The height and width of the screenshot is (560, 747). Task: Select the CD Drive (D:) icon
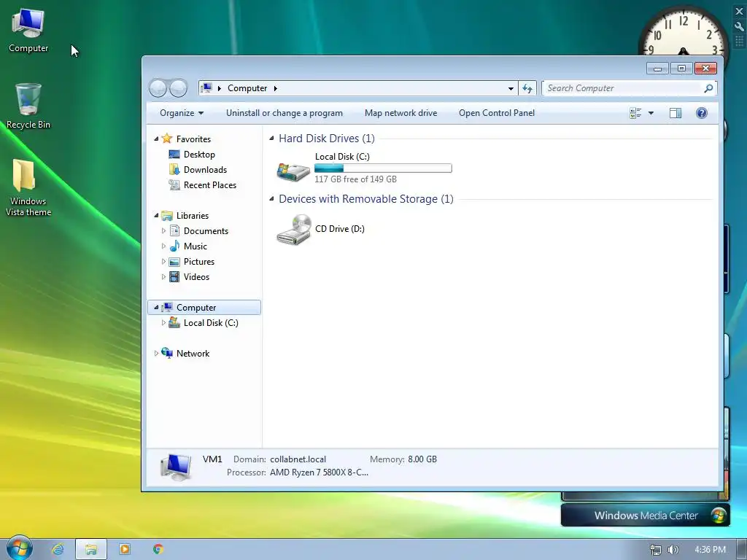pyautogui.click(x=293, y=230)
